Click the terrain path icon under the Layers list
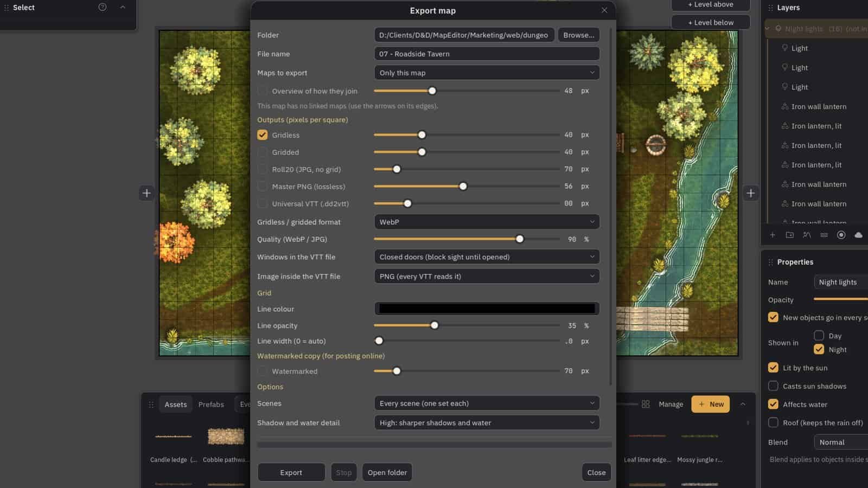 click(x=807, y=235)
